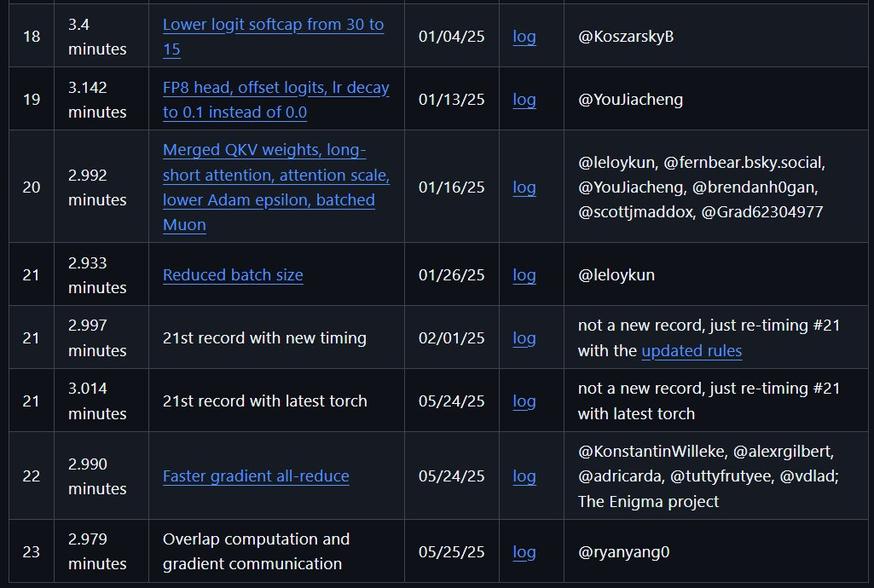Viewport: 874px width, 588px height.
Task: Open 'Reduced batch size' link
Action: (233, 275)
